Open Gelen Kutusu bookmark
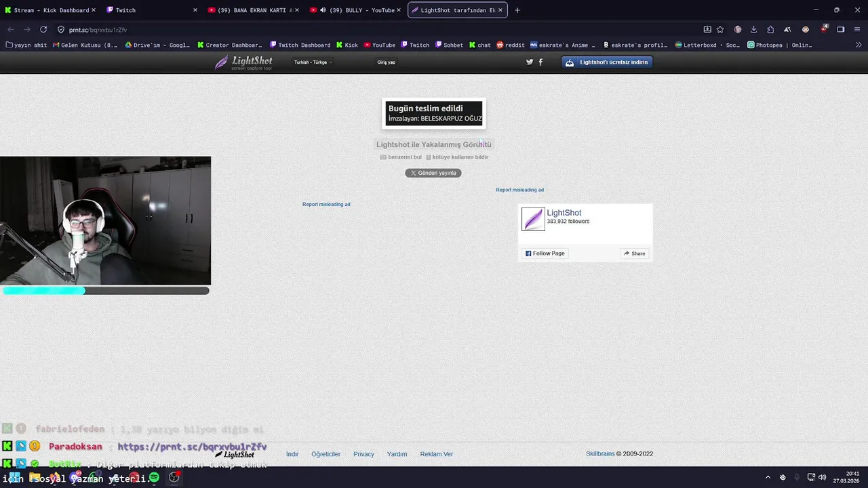Image resolution: width=868 pixels, height=488 pixels. pos(85,45)
